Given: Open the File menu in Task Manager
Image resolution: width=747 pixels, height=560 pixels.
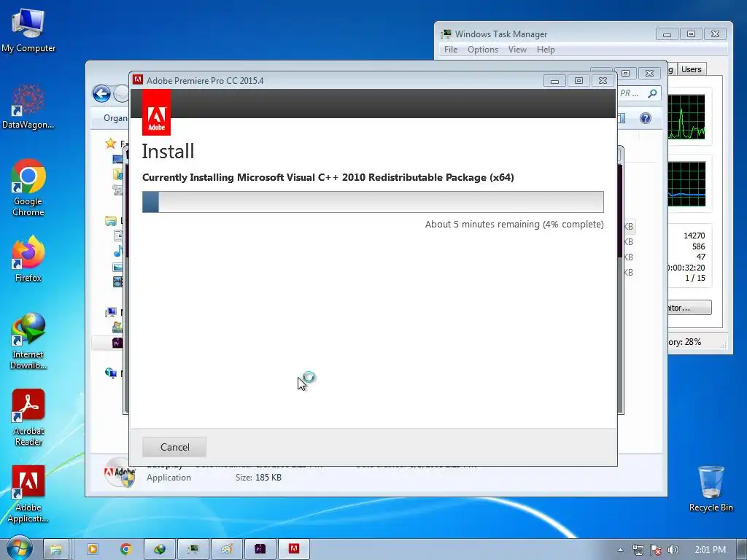Looking at the screenshot, I should 451,50.
